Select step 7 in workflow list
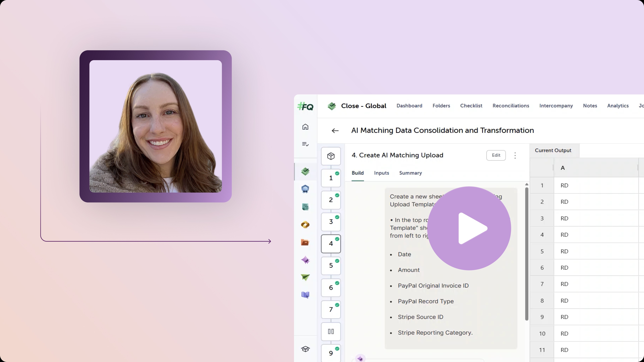Viewport: 644px width, 362px height. [x=331, y=310]
